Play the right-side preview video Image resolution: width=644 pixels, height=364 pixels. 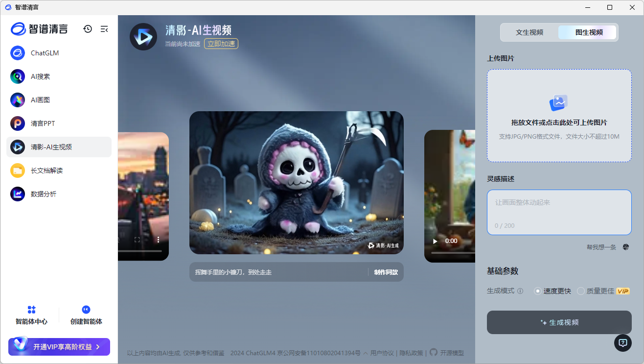tap(435, 241)
